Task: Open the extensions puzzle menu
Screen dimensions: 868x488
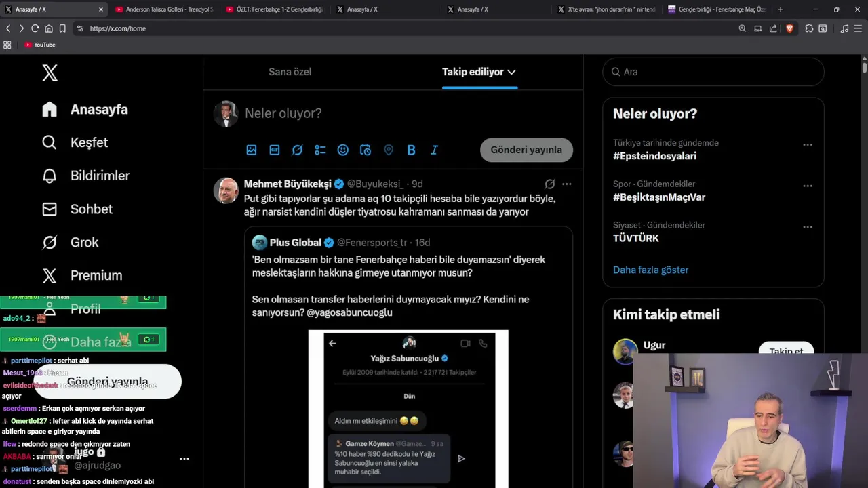Action: [x=809, y=28]
